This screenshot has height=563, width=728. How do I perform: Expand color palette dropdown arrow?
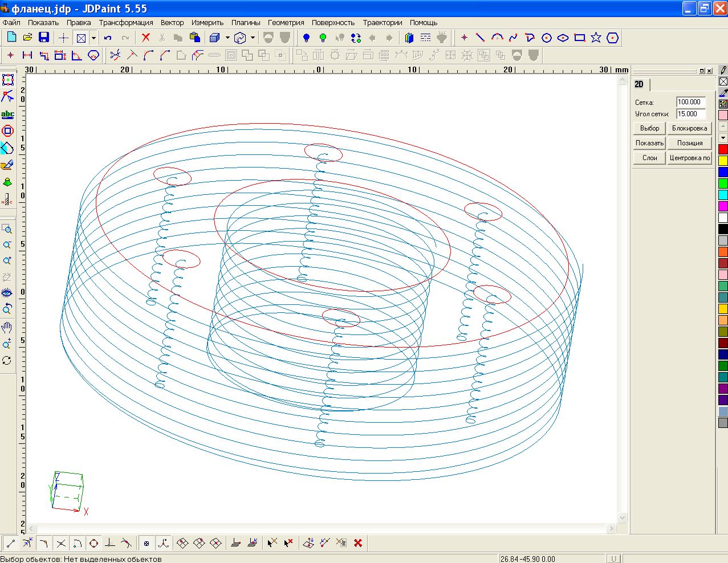pos(723,137)
